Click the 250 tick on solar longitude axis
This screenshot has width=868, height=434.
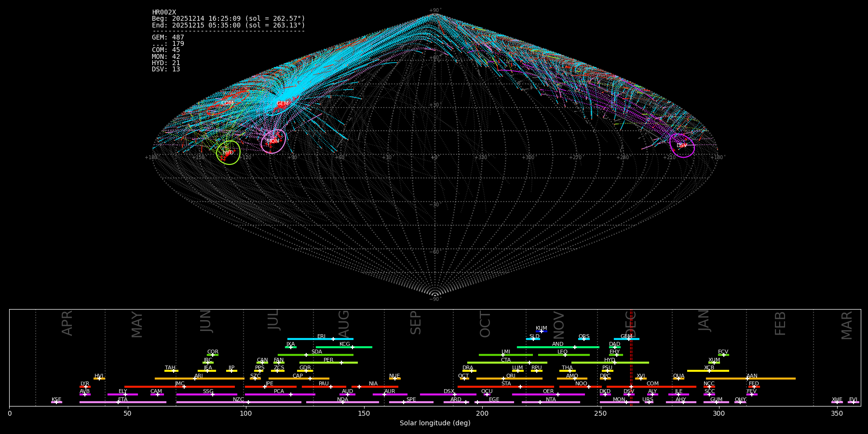(600, 413)
